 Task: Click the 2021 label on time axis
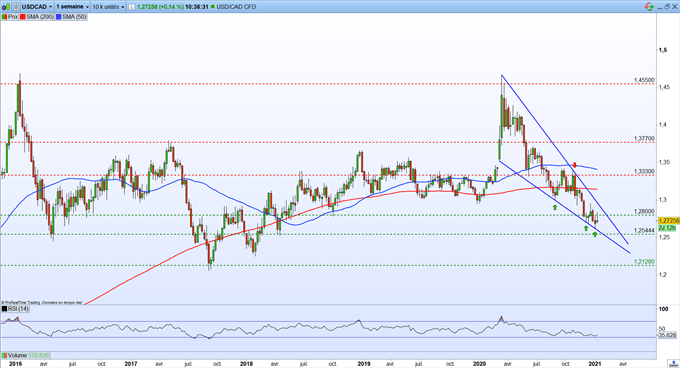point(595,364)
